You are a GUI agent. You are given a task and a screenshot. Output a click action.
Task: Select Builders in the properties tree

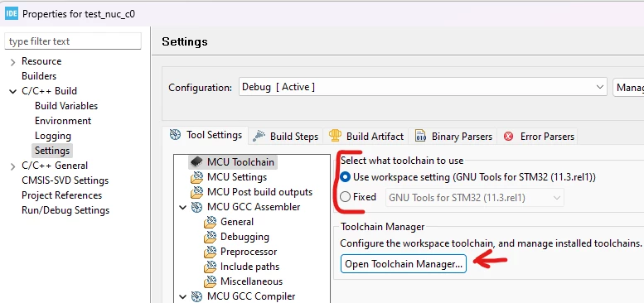click(39, 76)
